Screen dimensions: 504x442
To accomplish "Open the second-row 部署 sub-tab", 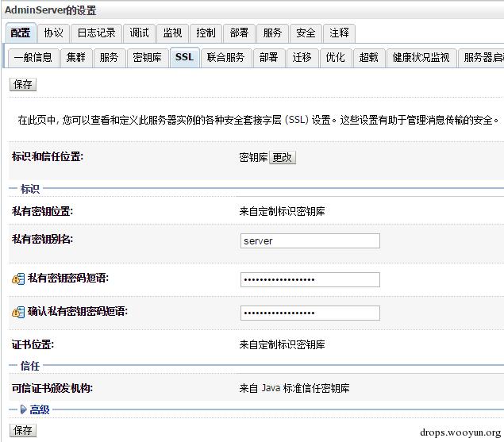I will pos(269,58).
